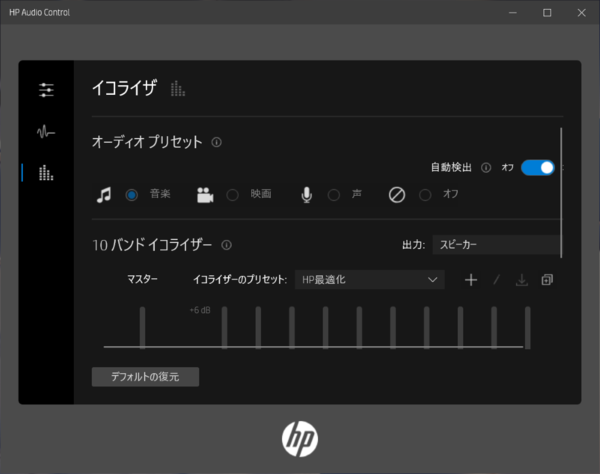Maximize the HP Audio Control window
Screen dimensions: 600x474
coord(547,13)
